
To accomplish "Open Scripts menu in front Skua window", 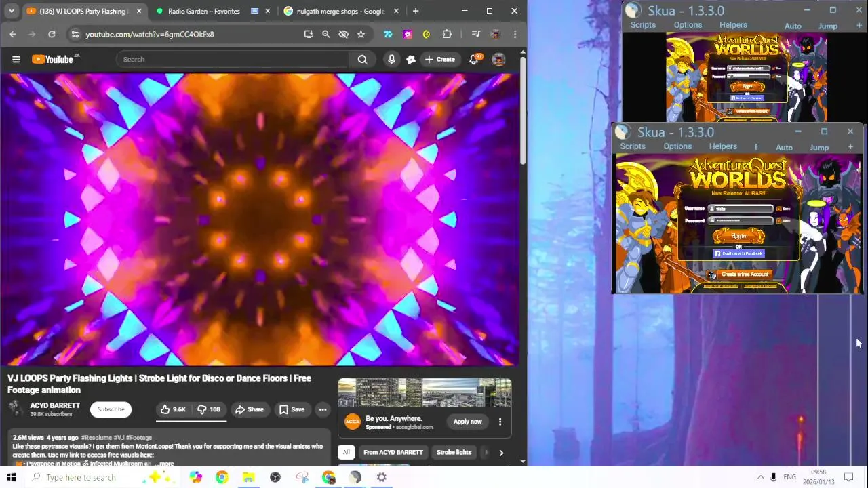I will tap(633, 146).
